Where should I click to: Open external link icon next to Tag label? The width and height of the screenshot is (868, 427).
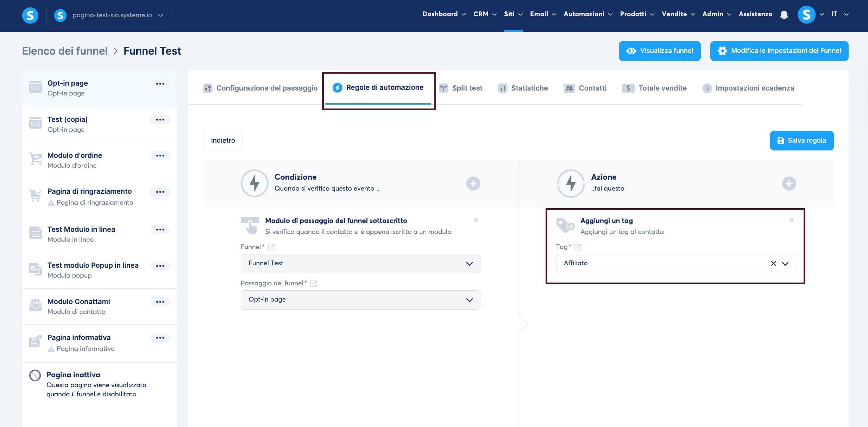[x=578, y=247]
